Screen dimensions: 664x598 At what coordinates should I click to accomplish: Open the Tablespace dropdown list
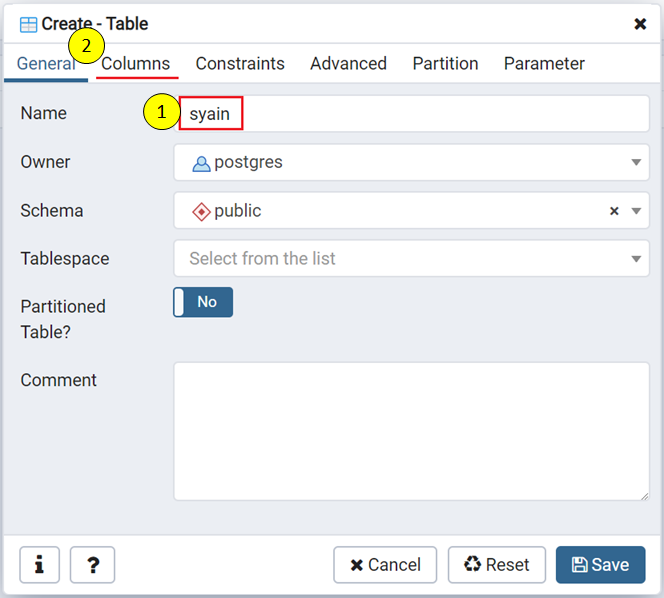411,258
